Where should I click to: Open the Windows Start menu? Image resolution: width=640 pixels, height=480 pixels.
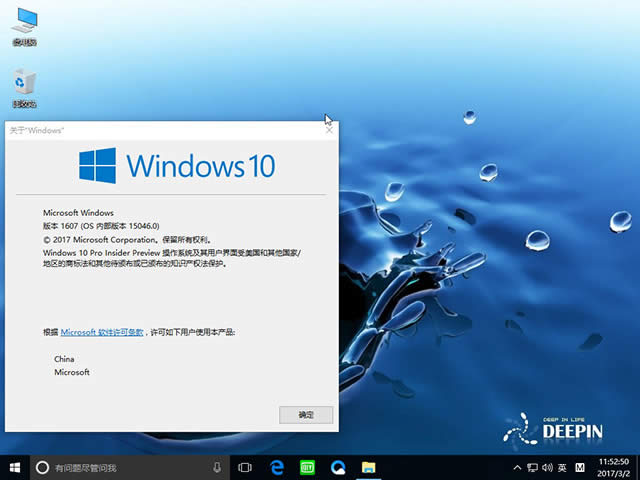pyautogui.click(x=14, y=467)
